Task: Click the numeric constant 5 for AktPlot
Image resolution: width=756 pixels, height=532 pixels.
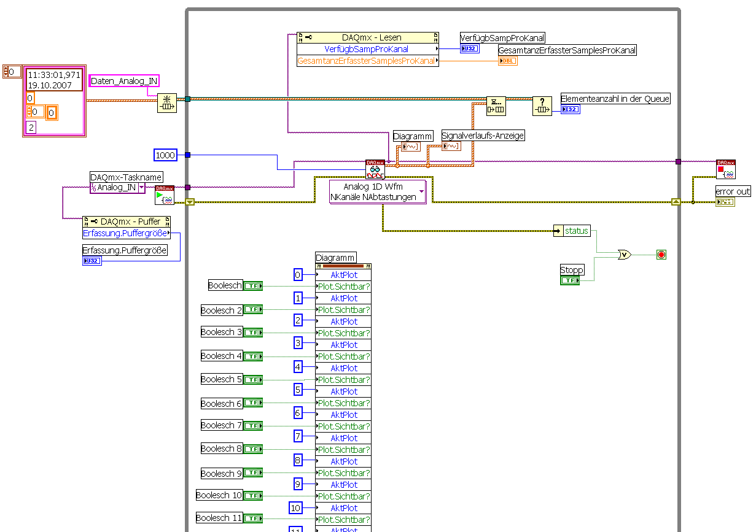Action: pyautogui.click(x=298, y=390)
